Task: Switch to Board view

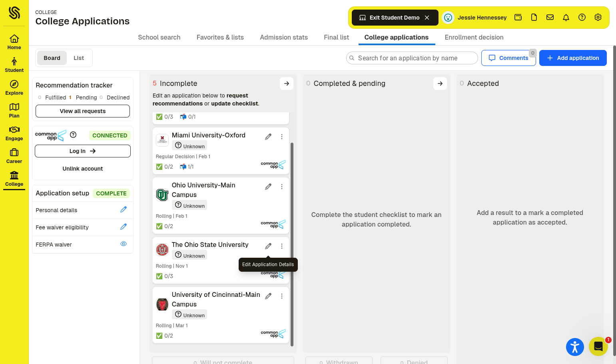Action: tap(52, 58)
